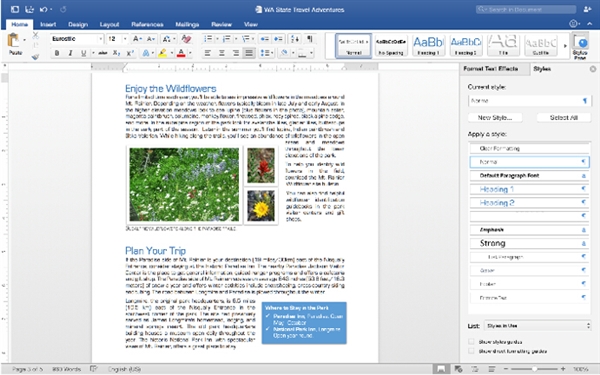This screenshot has height=375, width=600.
Task: Enable Show direct formatting guides checkbox
Action: pos(471,351)
